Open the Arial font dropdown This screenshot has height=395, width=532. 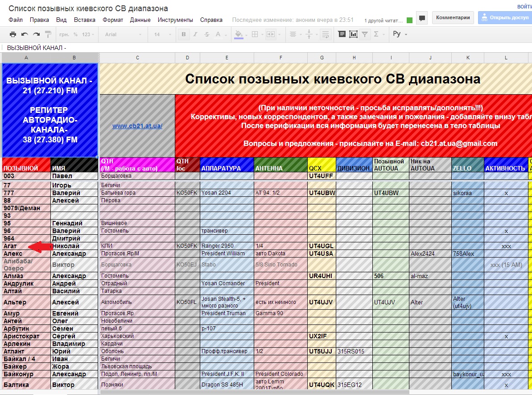[x=123, y=34]
